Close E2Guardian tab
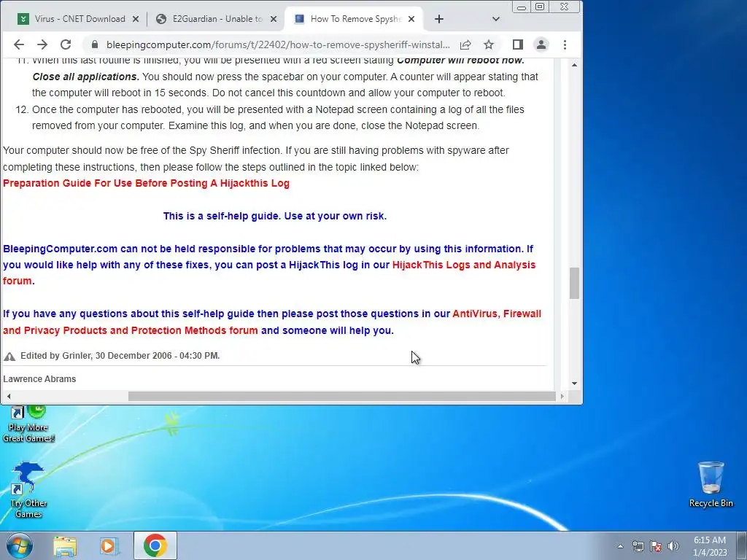 pyautogui.click(x=274, y=19)
